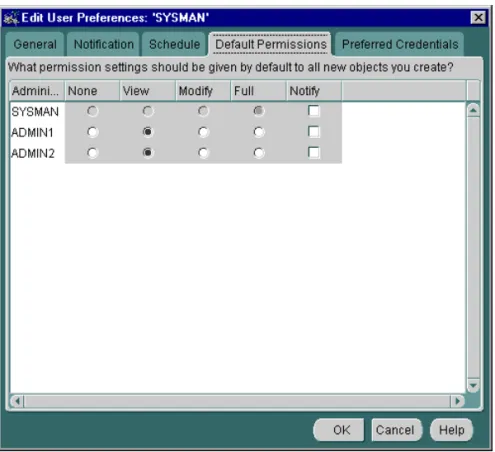
Task: Enable Notify checkbox for ADMIN1
Action: pos(314,132)
